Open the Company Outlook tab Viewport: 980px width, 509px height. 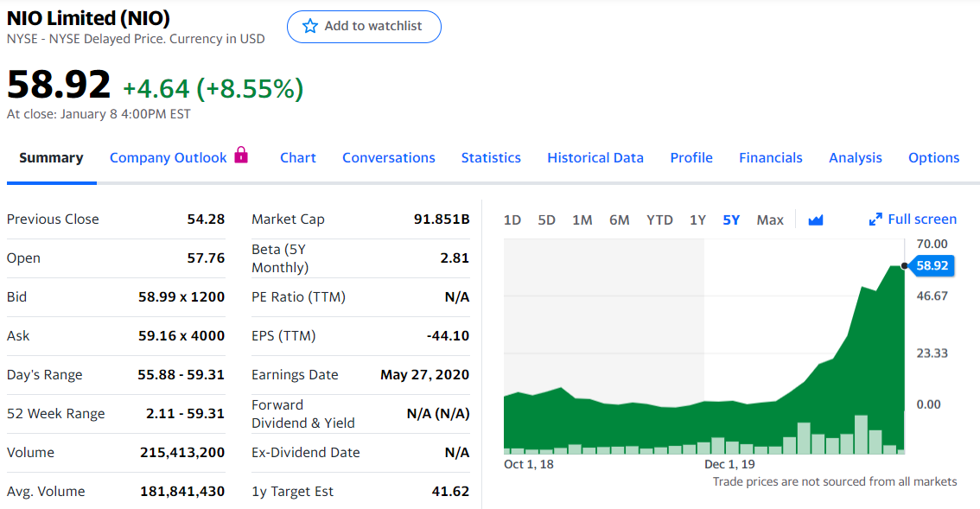pyautogui.click(x=169, y=157)
